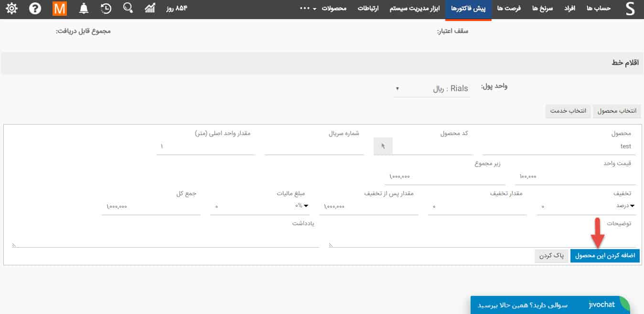The height and width of the screenshot is (314, 644).
Task: Open the help question mark icon
Action: [35, 9]
